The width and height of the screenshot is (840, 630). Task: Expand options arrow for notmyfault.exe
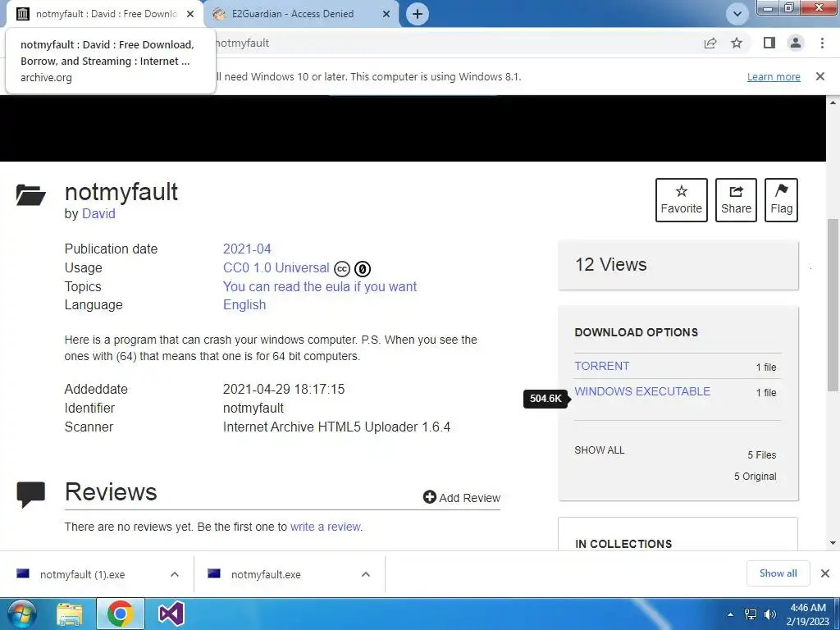[366, 574]
